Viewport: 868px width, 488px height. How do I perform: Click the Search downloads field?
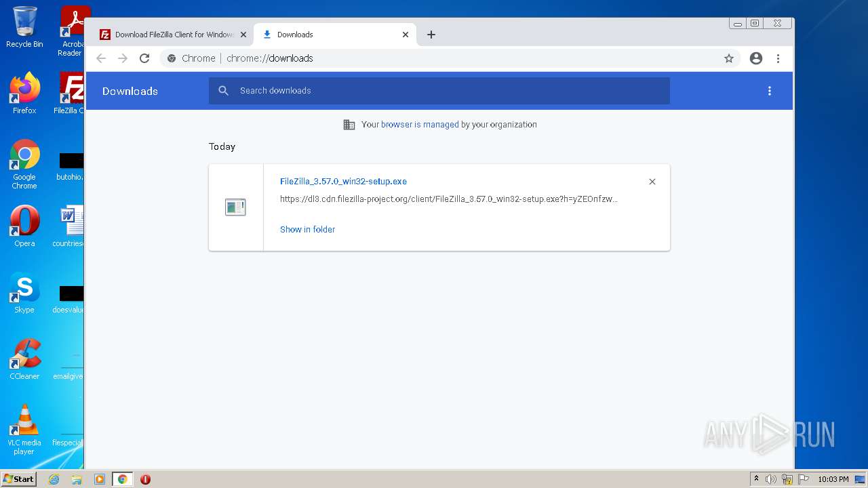point(439,91)
